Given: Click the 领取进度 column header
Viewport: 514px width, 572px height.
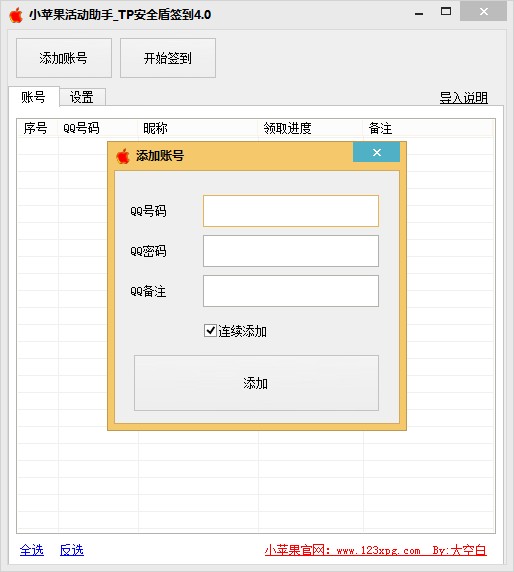Looking at the screenshot, I should 310,128.
